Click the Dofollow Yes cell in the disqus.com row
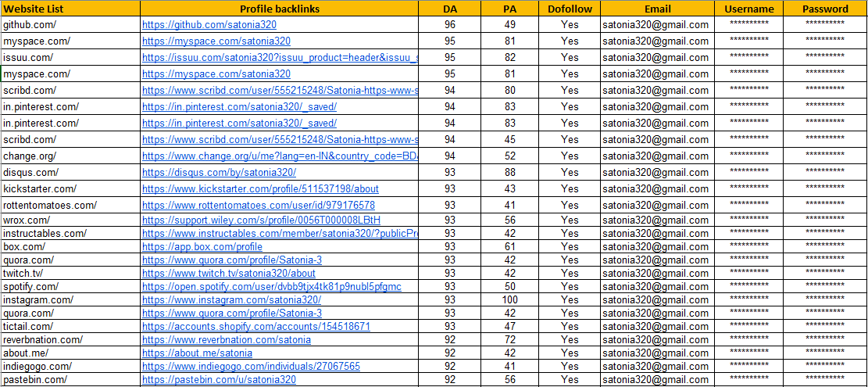The height and width of the screenshot is (387, 868). click(x=570, y=173)
